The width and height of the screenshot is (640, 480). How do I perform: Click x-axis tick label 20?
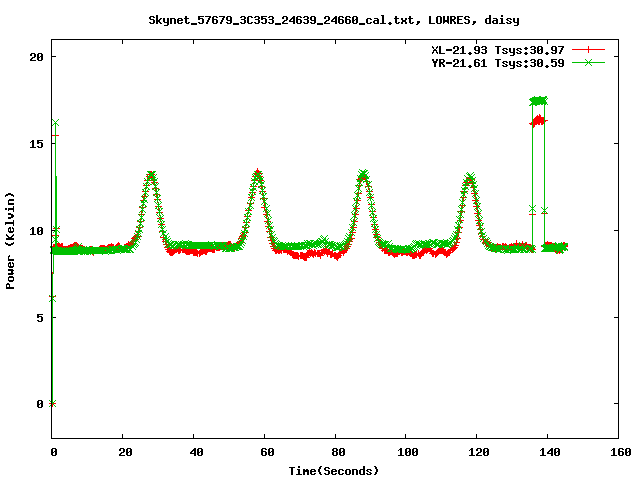coord(125,452)
